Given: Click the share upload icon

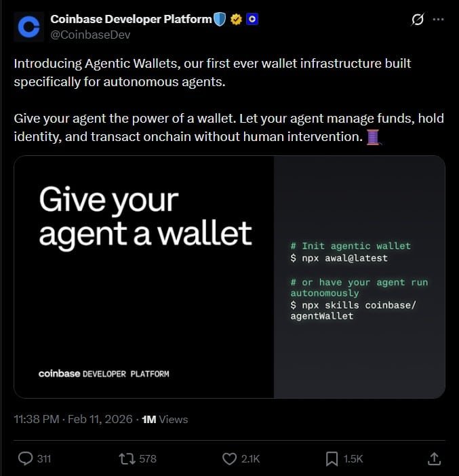Looking at the screenshot, I should coord(434,458).
